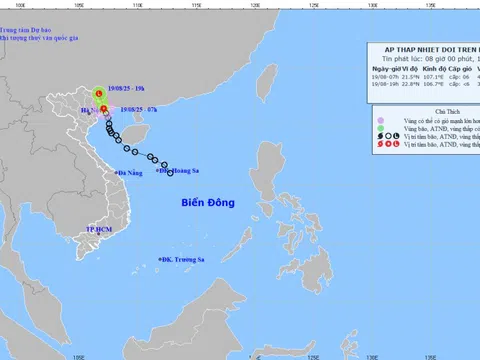This screenshot has width=480, height=360.
Task: Click the green storm zone legend dot
Action: (381, 128)
